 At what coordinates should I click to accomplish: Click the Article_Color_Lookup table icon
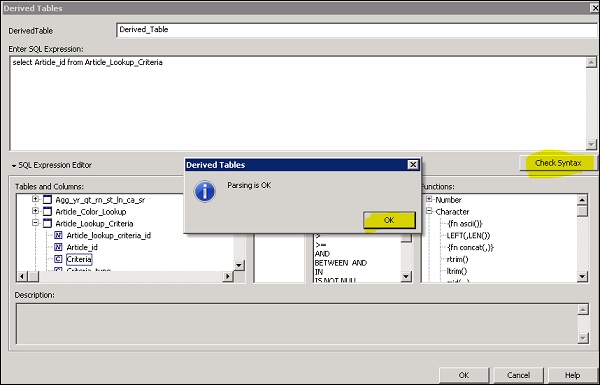[x=47, y=211]
